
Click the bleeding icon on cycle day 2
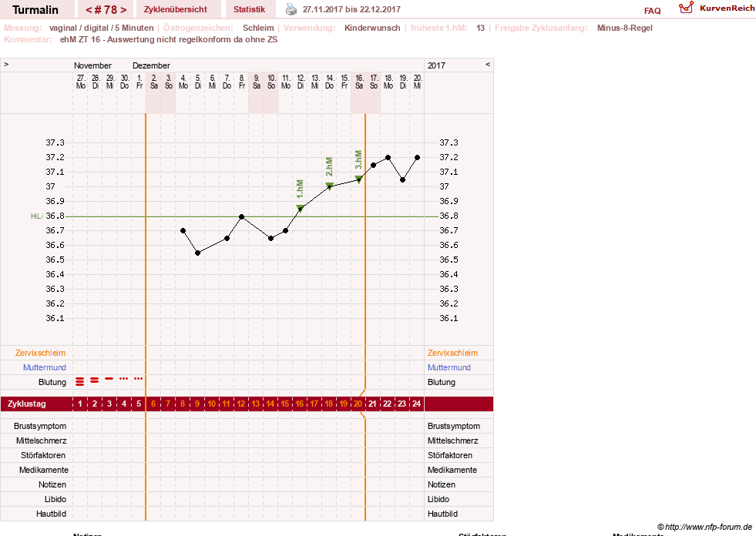click(x=95, y=380)
